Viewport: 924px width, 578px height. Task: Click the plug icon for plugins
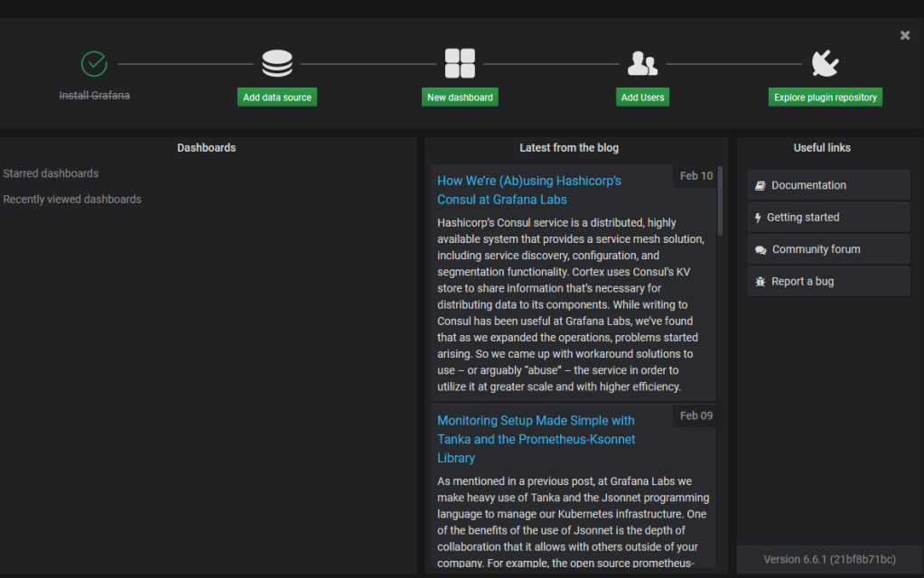point(825,64)
